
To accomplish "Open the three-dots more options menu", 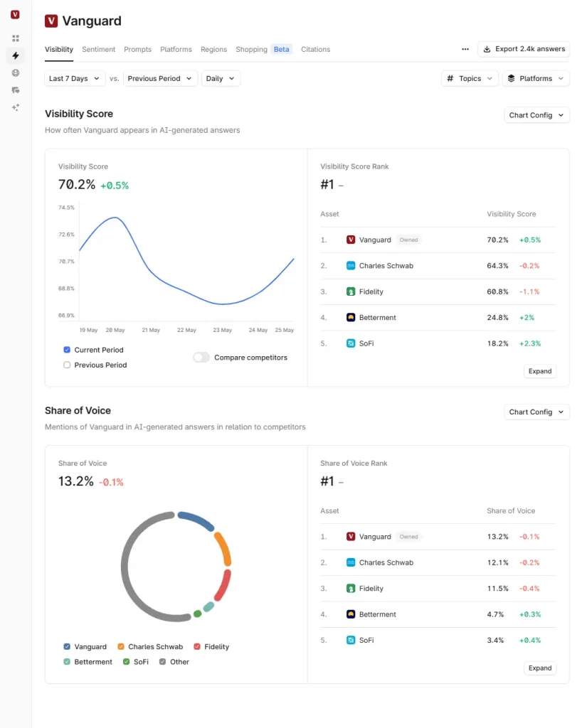I will coord(465,49).
